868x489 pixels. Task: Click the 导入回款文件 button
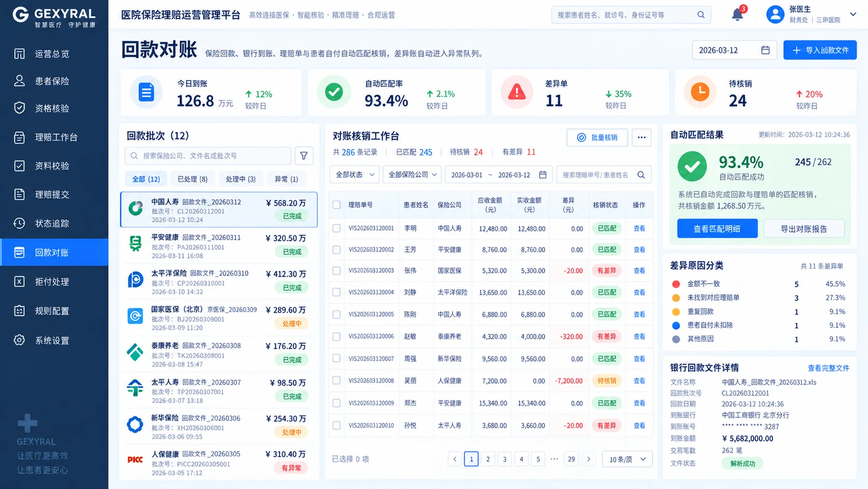coord(820,50)
